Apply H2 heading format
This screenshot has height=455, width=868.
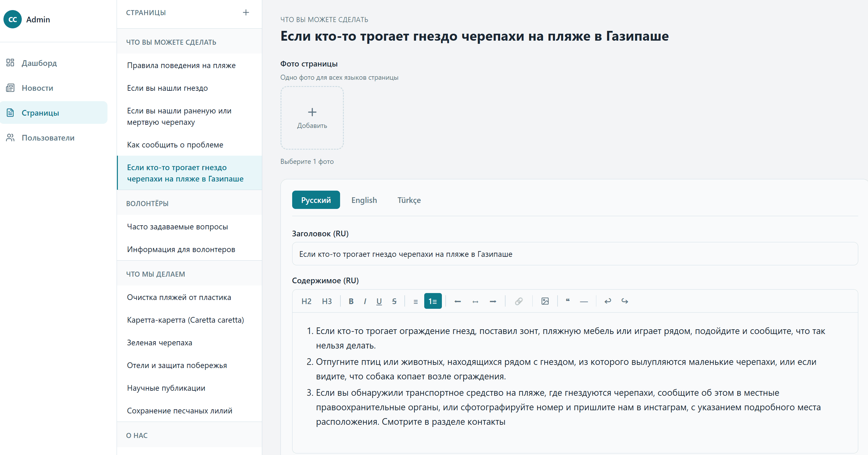click(306, 301)
